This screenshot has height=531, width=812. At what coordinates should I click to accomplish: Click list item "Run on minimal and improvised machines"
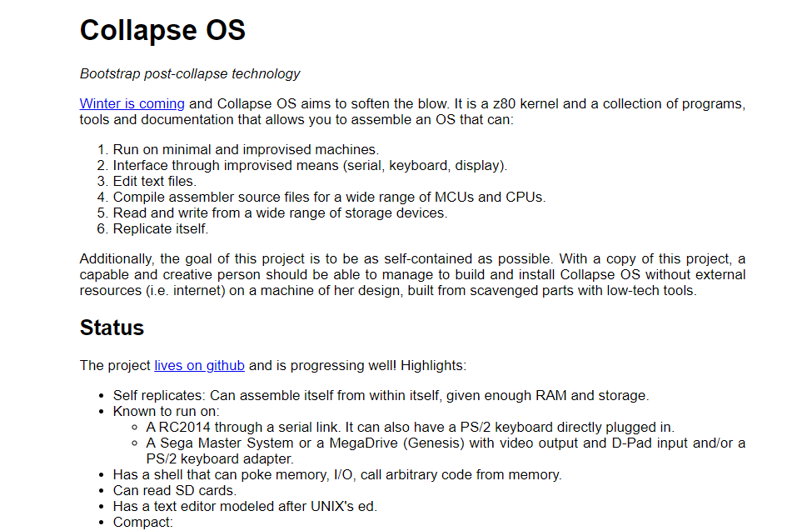246,150
